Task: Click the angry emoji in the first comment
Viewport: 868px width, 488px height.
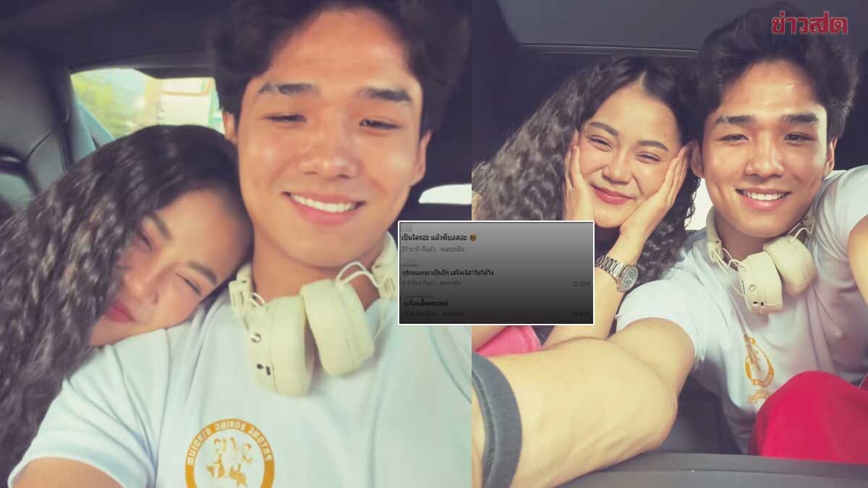Action: click(473, 237)
